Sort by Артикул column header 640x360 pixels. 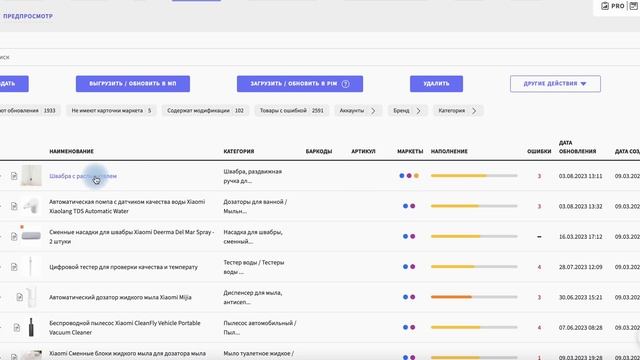point(363,151)
